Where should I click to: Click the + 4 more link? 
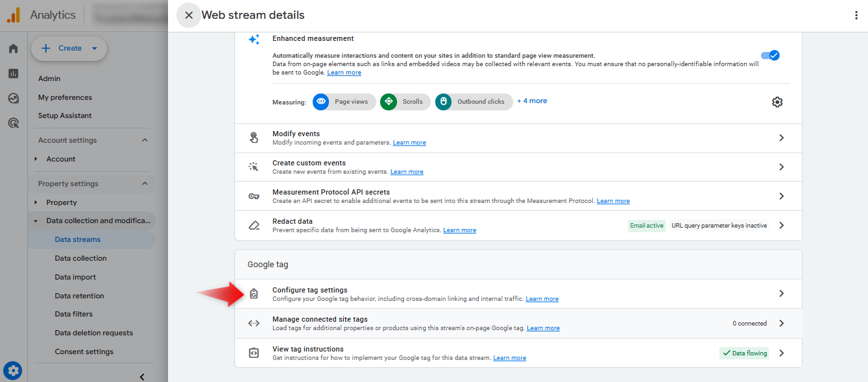532,101
